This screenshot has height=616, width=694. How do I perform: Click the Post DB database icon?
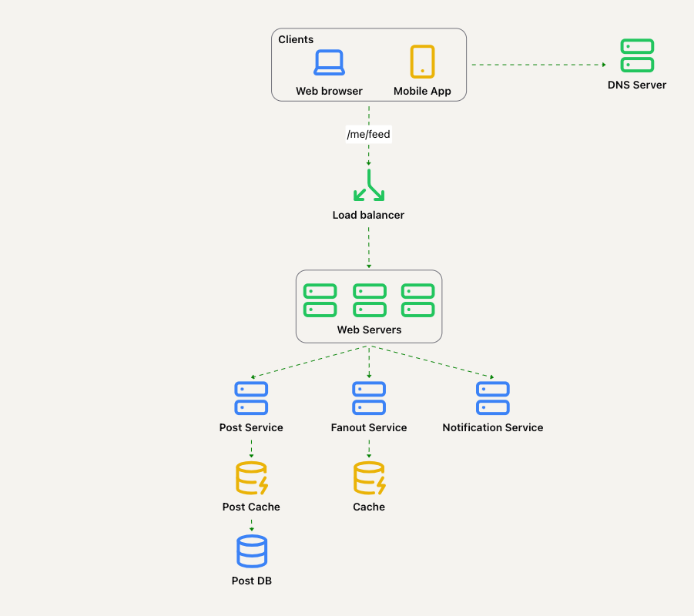point(251,551)
